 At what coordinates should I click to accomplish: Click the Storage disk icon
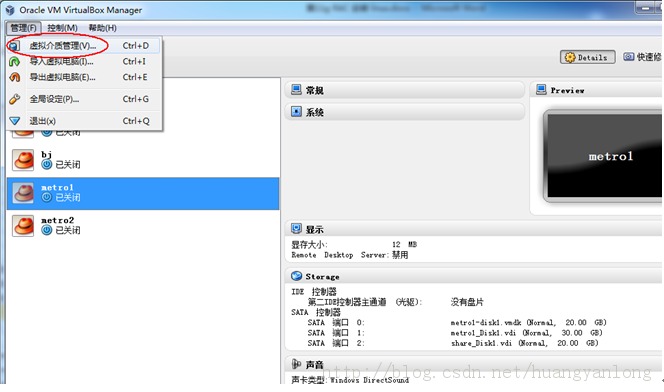tap(296, 276)
